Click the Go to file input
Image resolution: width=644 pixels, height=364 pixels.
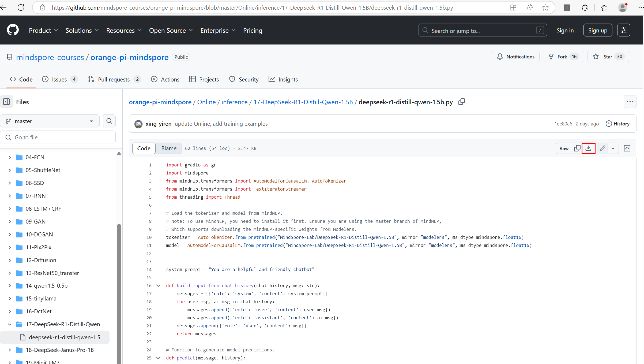tap(58, 137)
